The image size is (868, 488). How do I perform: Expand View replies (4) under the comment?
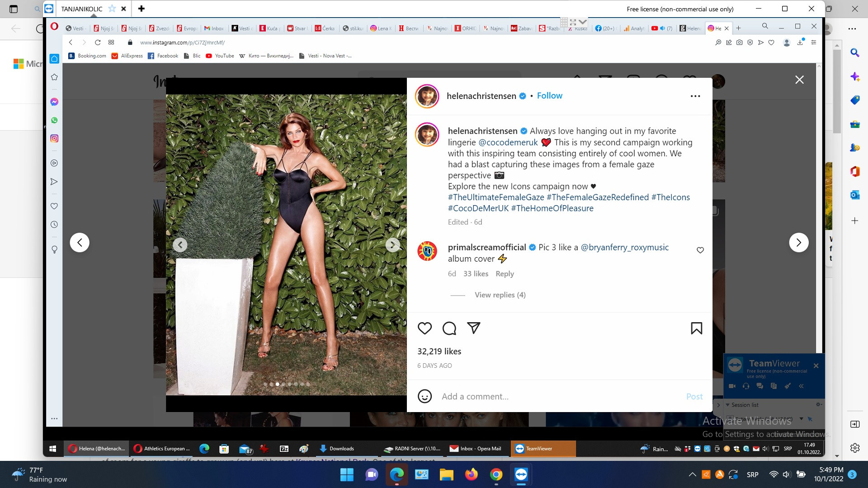point(500,295)
